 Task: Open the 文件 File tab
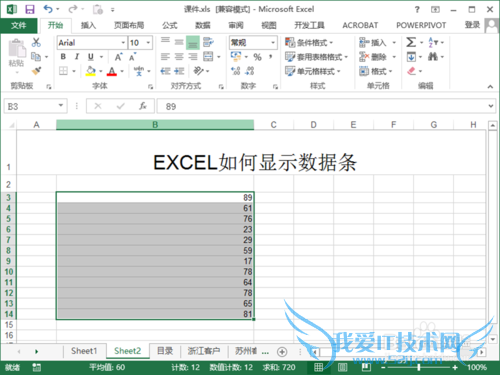point(19,25)
